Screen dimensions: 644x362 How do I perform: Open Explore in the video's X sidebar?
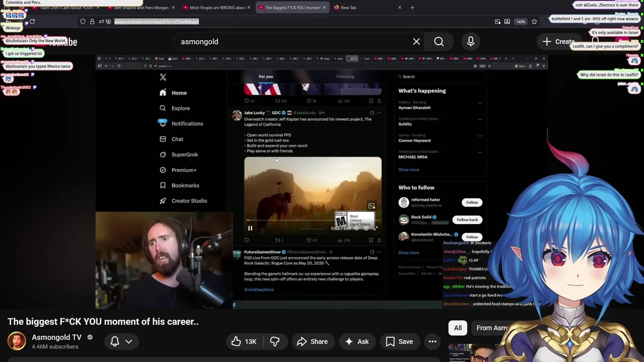(175, 108)
